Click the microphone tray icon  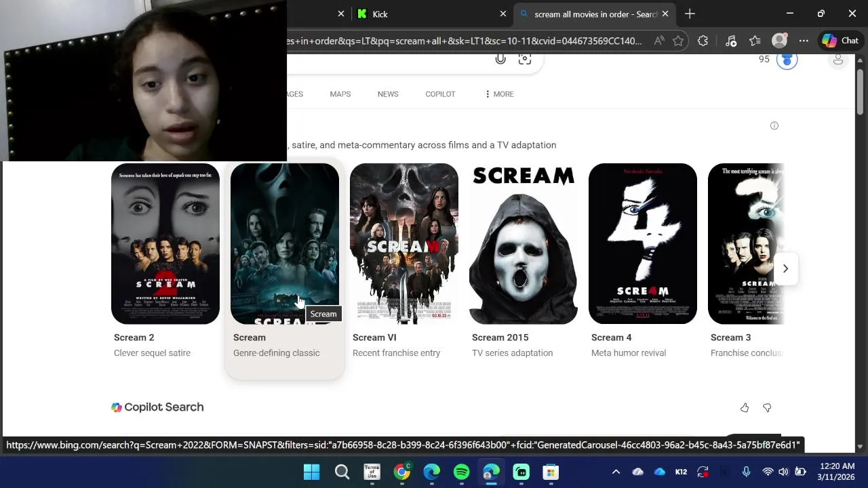[x=746, y=472]
